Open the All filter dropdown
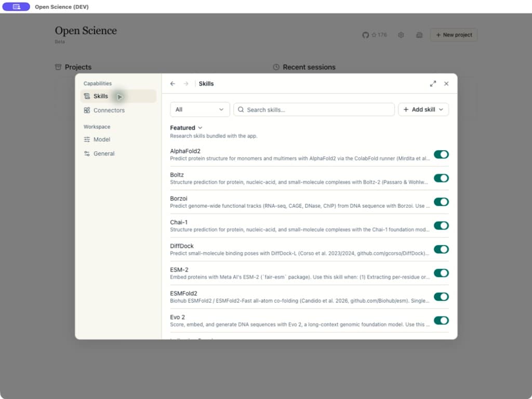Image resolution: width=532 pixels, height=399 pixels. click(200, 110)
